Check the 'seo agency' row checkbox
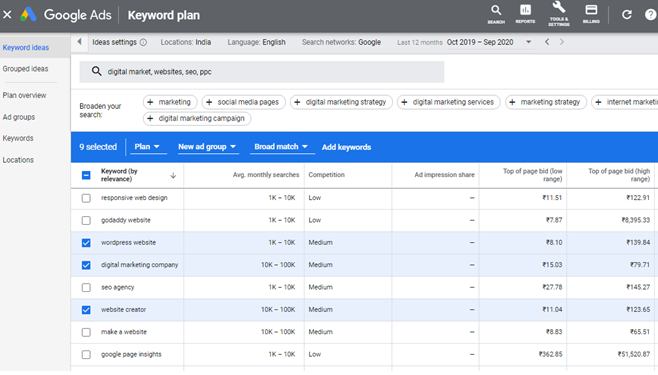The height and width of the screenshot is (375, 658). pyautogui.click(x=86, y=287)
